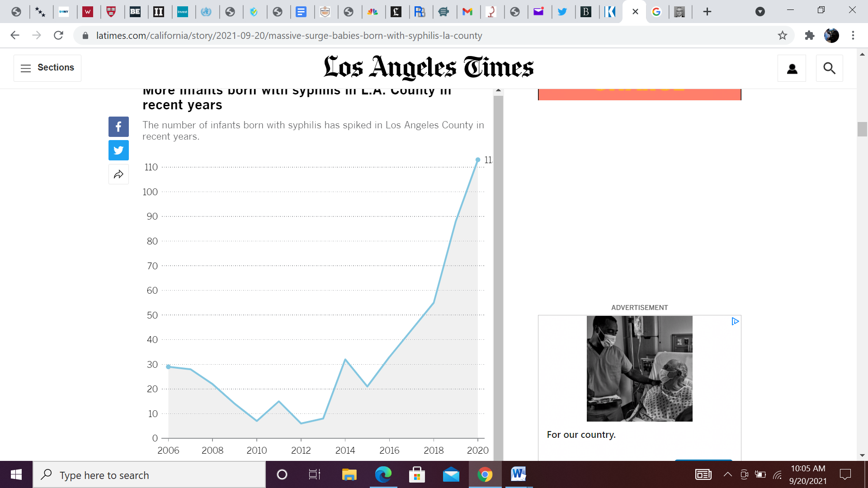This screenshot has height=488, width=868.
Task: Open Microsoft Word from the taskbar
Action: click(518, 474)
